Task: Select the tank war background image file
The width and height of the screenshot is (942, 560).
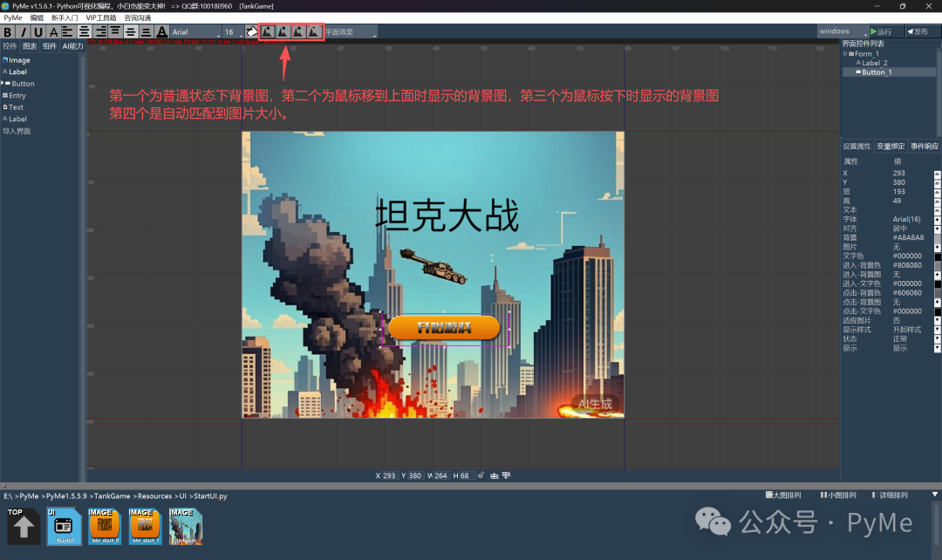Action: pyautogui.click(x=186, y=526)
